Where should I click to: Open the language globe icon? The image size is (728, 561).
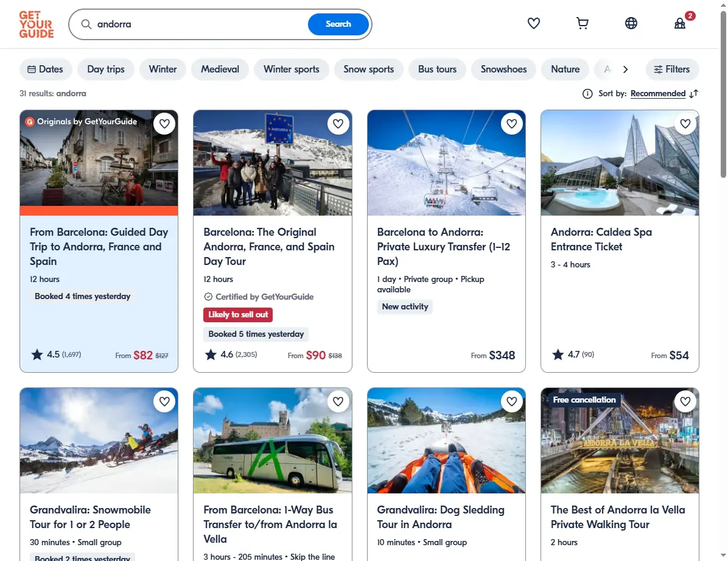pyautogui.click(x=631, y=23)
